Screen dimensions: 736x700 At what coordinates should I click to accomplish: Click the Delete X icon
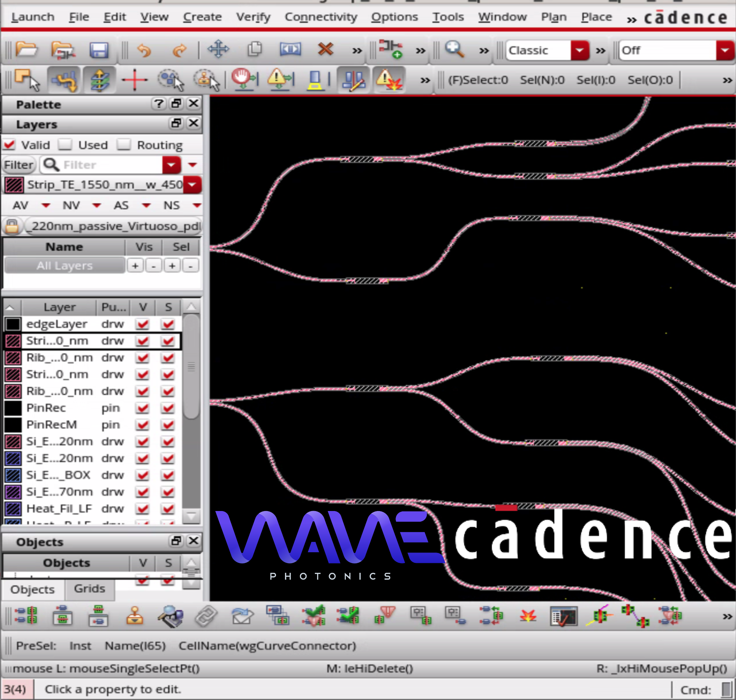coord(325,49)
